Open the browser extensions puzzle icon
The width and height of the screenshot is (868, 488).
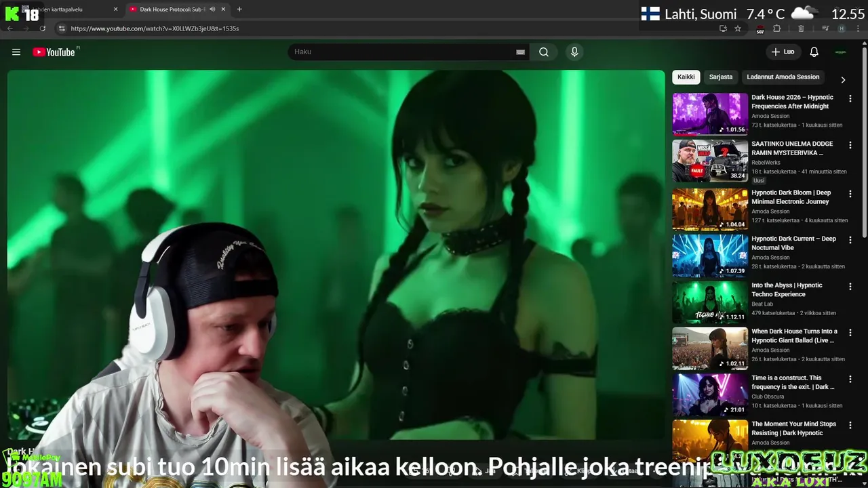777,28
